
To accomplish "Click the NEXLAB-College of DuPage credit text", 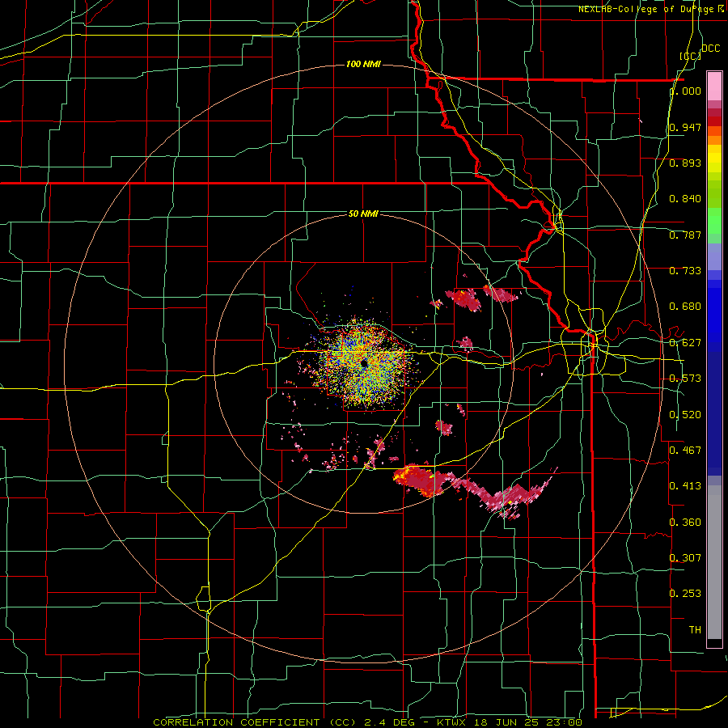I will pyautogui.click(x=650, y=9).
